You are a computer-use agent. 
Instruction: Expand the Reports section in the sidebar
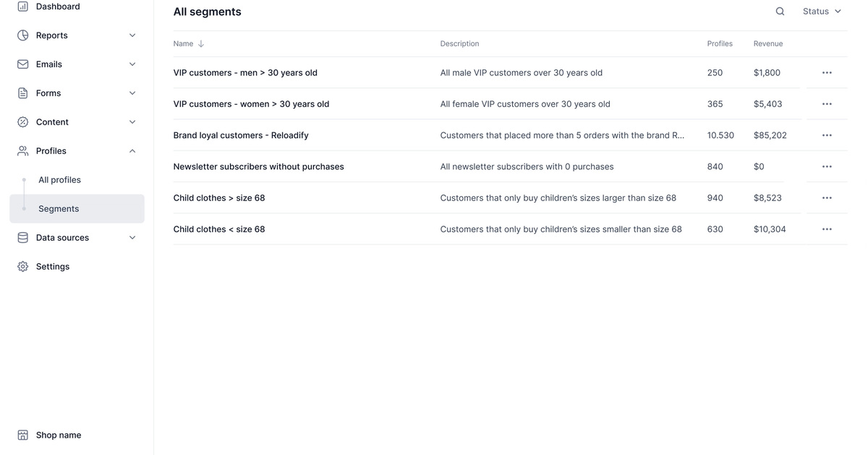click(x=132, y=35)
